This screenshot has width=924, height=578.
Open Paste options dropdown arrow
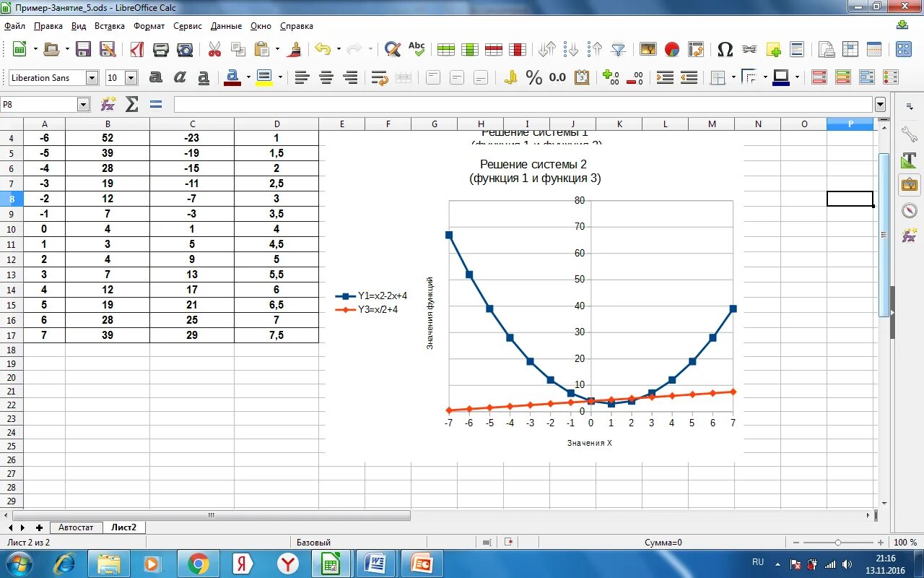click(277, 49)
